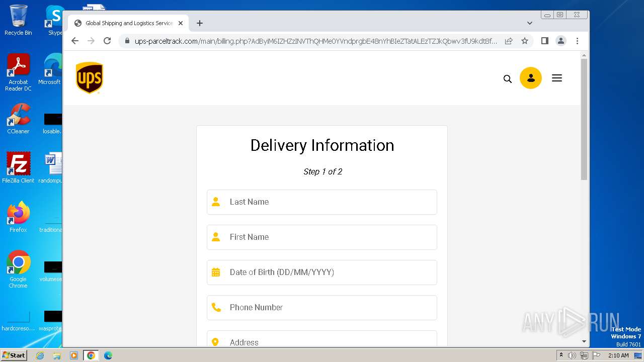The width and height of the screenshot is (644, 362).
Task: Launch Internet Explorer from taskbar
Action: click(x=40, y=355)
